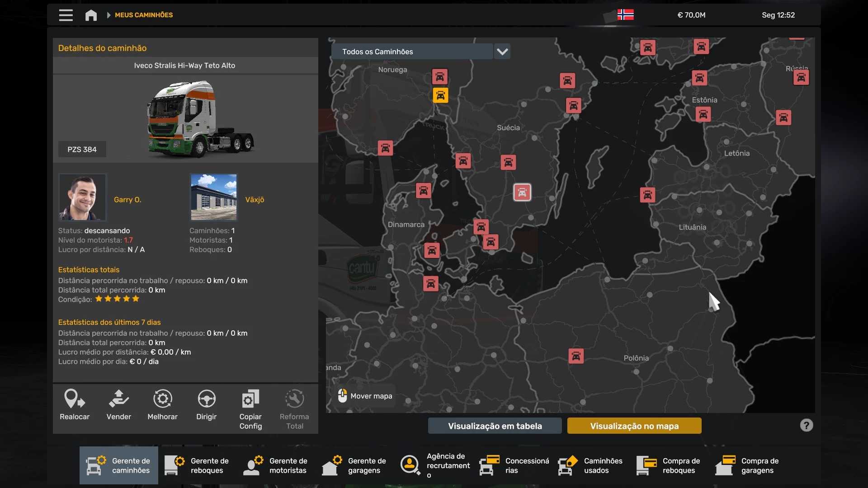Click the Dirigir steering wheel icon
The image size is (868, 488).
(207, 399)
